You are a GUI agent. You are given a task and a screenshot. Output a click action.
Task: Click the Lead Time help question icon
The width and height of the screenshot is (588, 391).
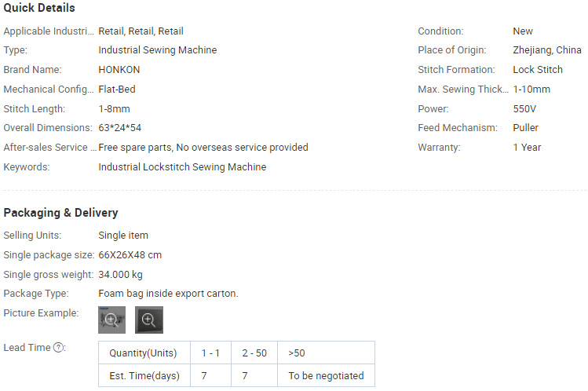point(58,348)
